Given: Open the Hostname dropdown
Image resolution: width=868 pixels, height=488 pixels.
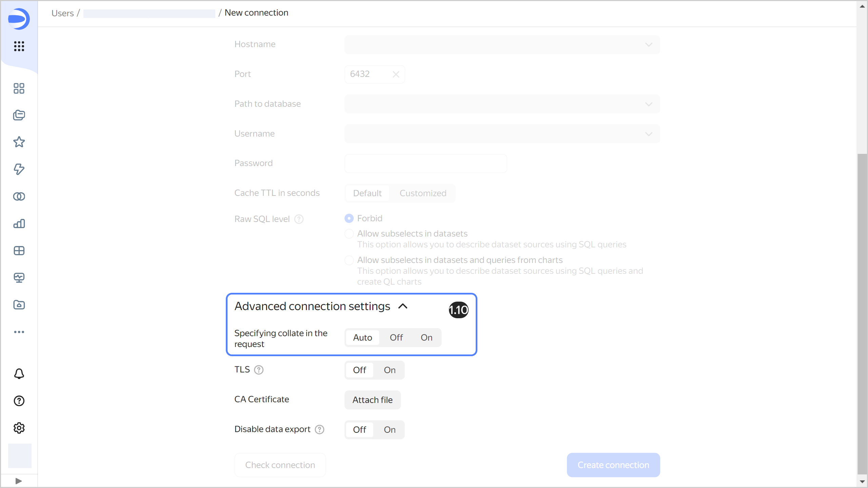Looking at the screenshot, I should click(502, 45).
